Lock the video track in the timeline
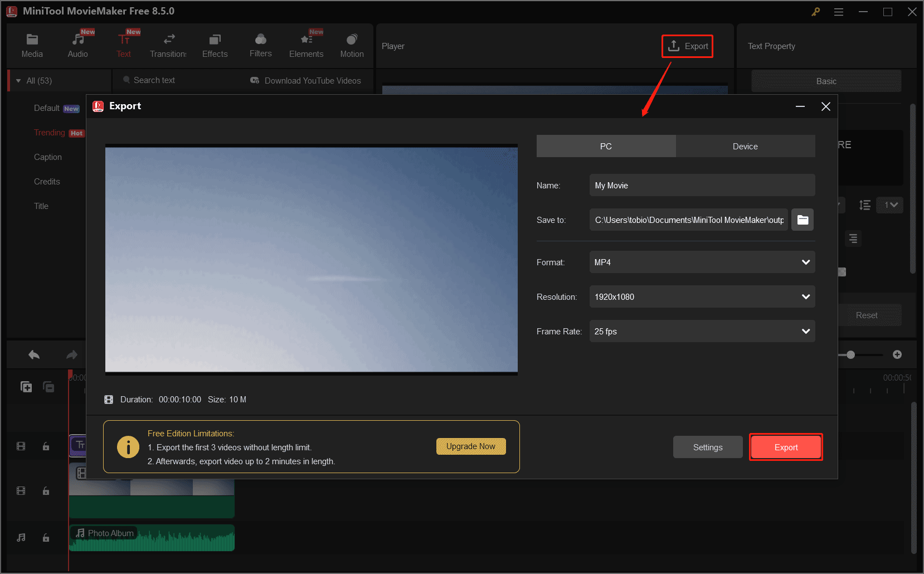 tap(46, 490)
